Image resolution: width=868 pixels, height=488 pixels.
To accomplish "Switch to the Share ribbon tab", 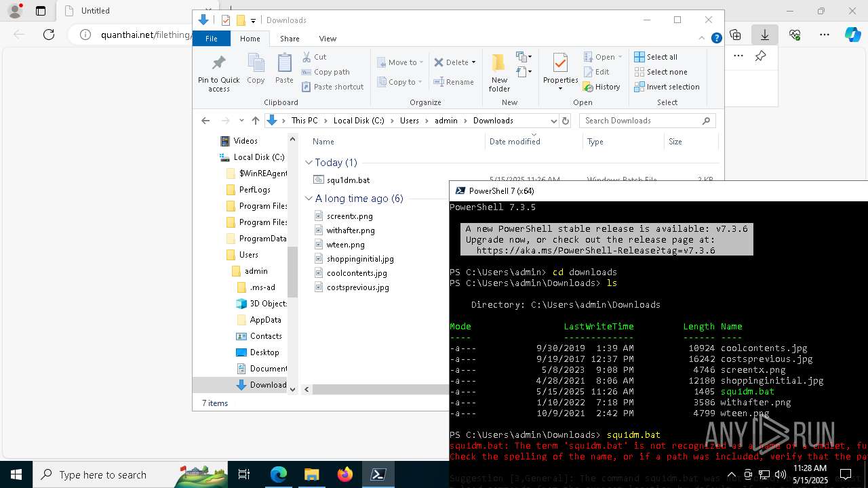I will [290, 39].
